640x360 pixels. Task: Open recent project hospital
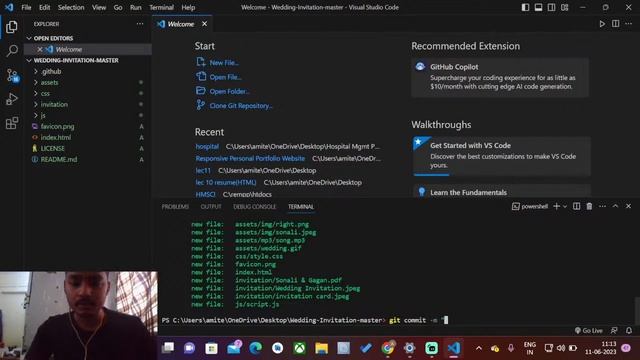coord(207,147)
